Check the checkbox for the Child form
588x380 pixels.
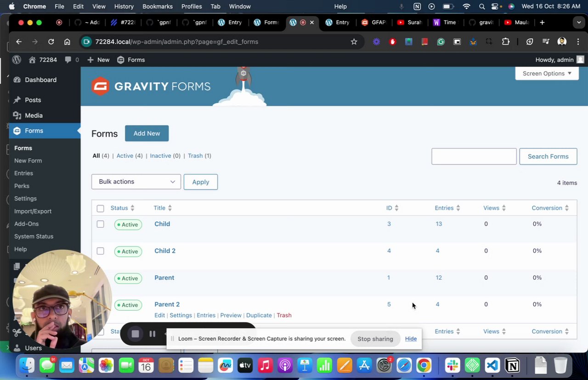point(101,224)
